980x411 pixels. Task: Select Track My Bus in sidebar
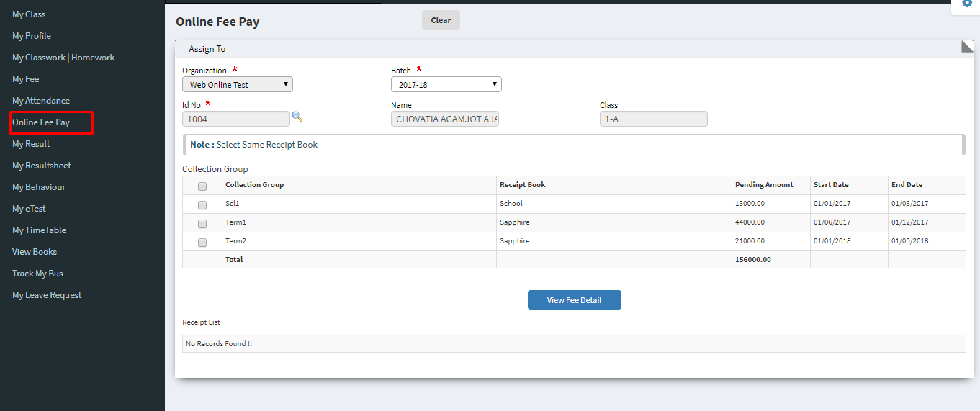pyautogui.click(x=38, y=274)
